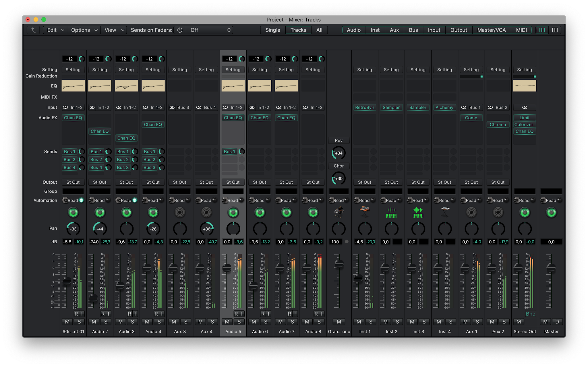This screenshot has height=367, width=588.
Task: Click the Inst 1 synthesizer icon
Action: (x=365, y=212)
